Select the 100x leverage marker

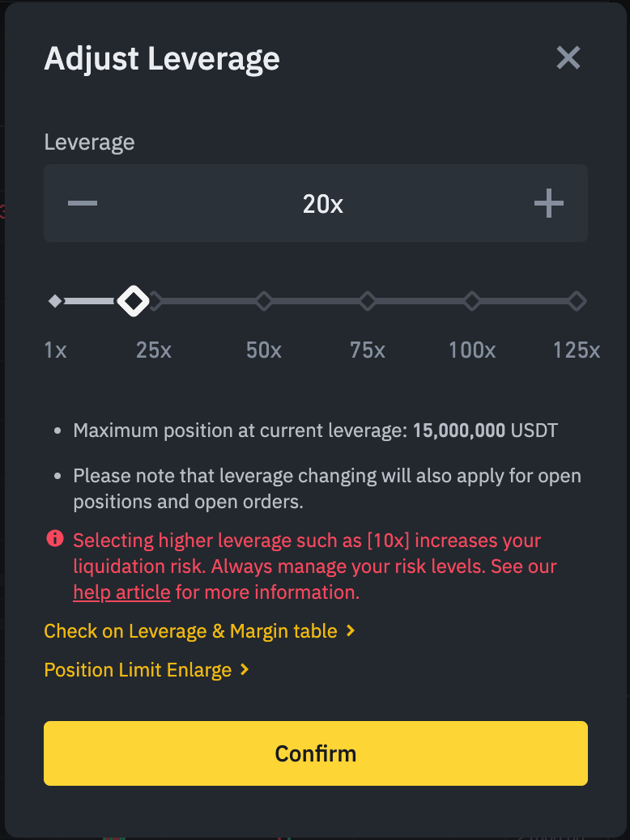point(472,300)
